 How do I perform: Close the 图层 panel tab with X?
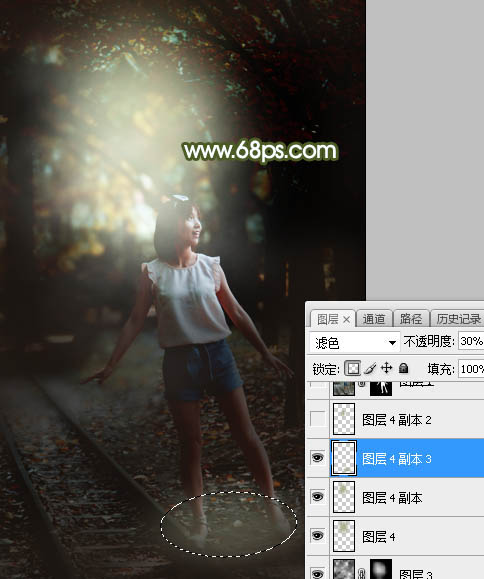[x=346, y=319]
